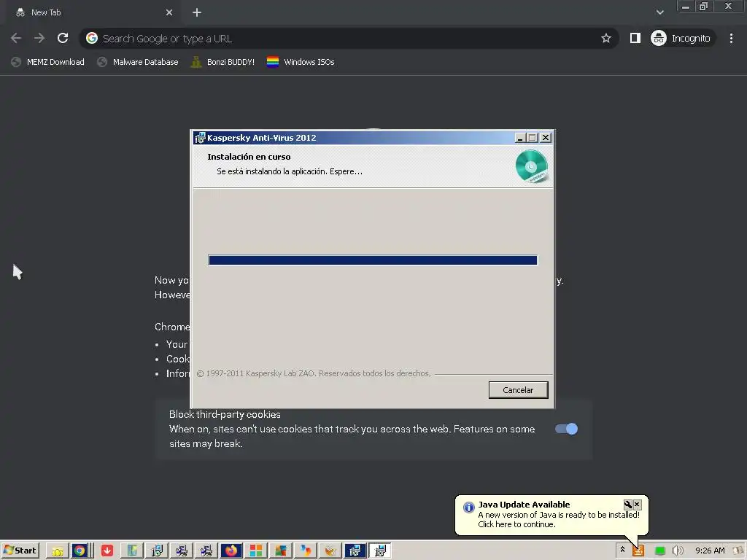Toggle Block third-party cookies switch
This screenshot has width=747, height=560.
point(566,429)
